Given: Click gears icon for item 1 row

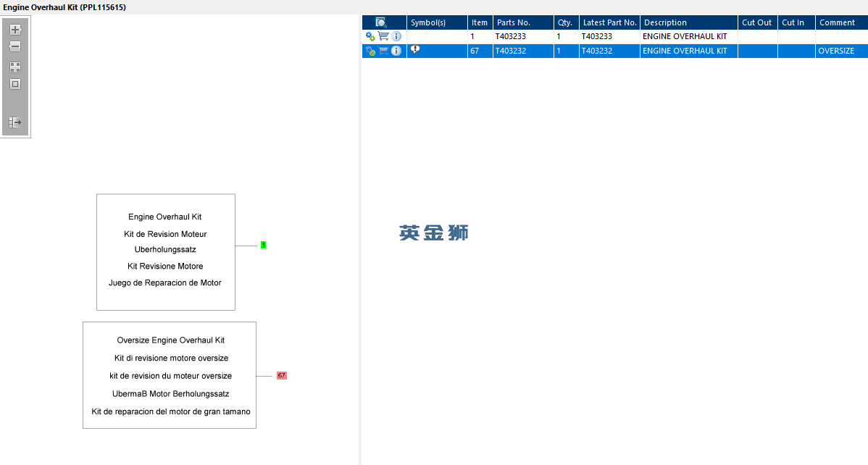Looking at the screenshot, I should (x=370, y=36).
